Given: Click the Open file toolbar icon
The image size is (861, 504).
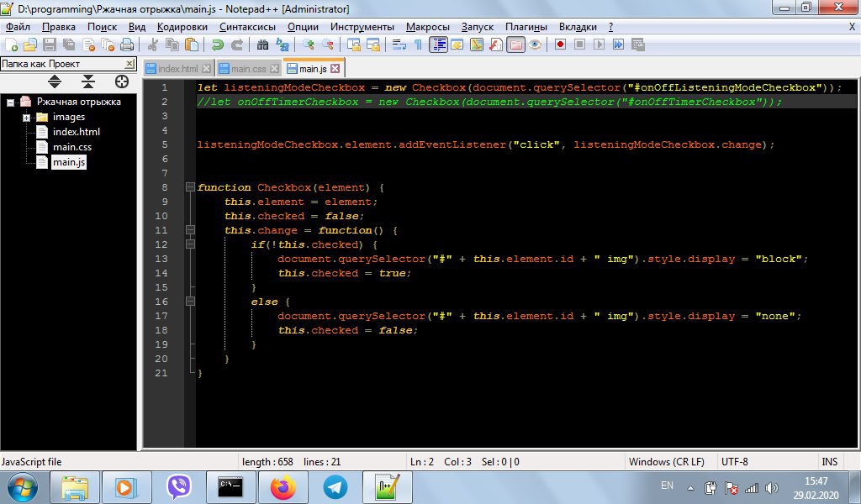Looking at the screenshot, I should coord(30,45).
